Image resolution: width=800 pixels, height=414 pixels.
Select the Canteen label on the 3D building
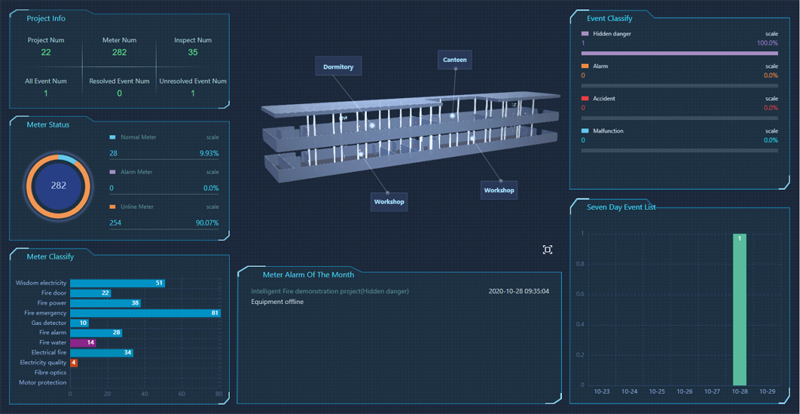point(453,60)
